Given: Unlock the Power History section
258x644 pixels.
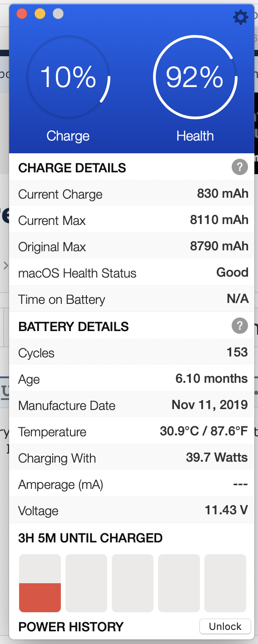Looking at the screenshot, I should click(x=225, y=626).
